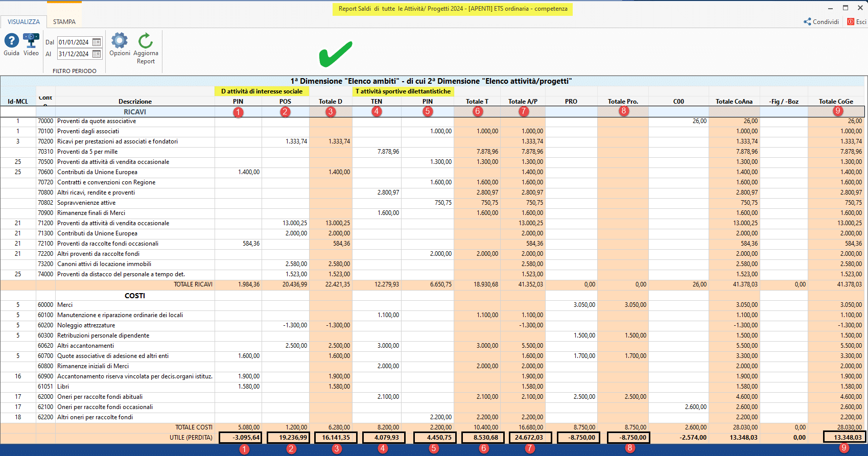868x456 pixels.
Task: Click the TOTALE RICAVI label
Action: pos(193,284)
